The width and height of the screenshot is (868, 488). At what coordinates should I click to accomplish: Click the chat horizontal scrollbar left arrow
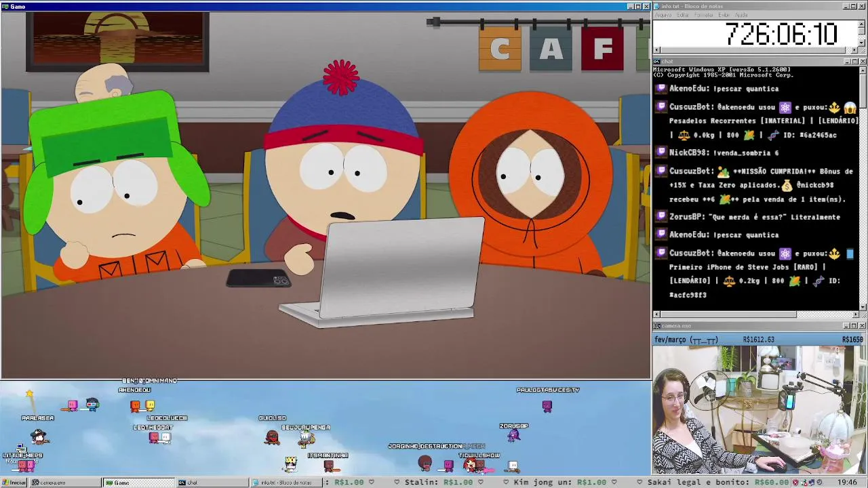656,314
